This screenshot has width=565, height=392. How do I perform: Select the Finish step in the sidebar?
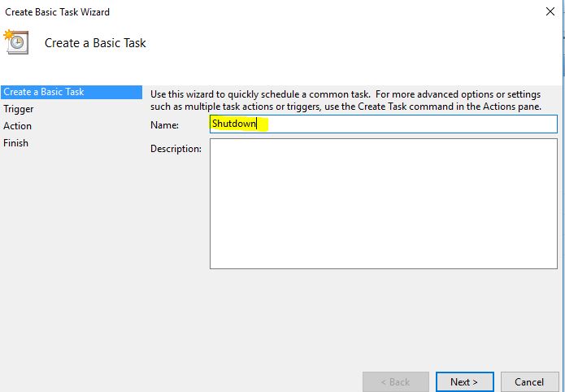16,143
